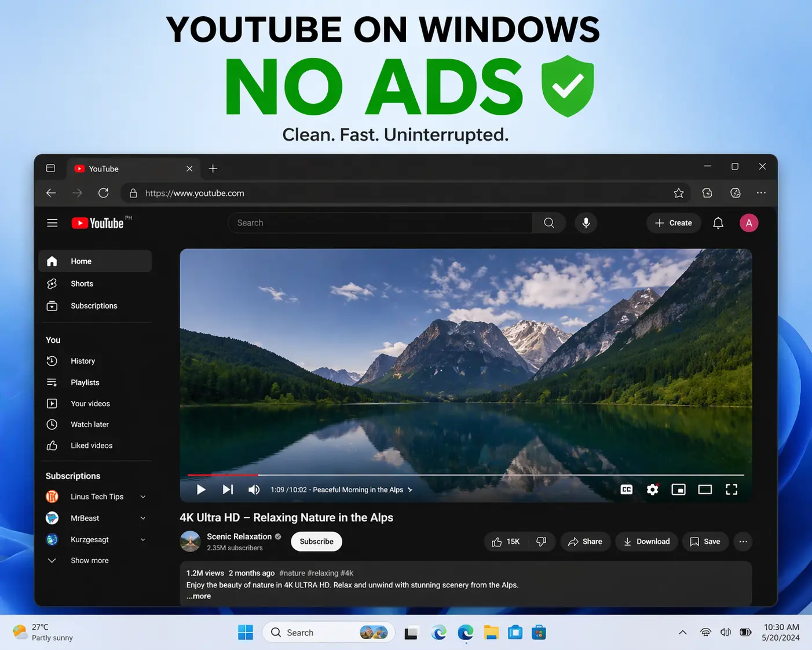This screenshot has width=812, height=650.
Task: Switch player to miniplayer mode
Action: coord(678,490)
